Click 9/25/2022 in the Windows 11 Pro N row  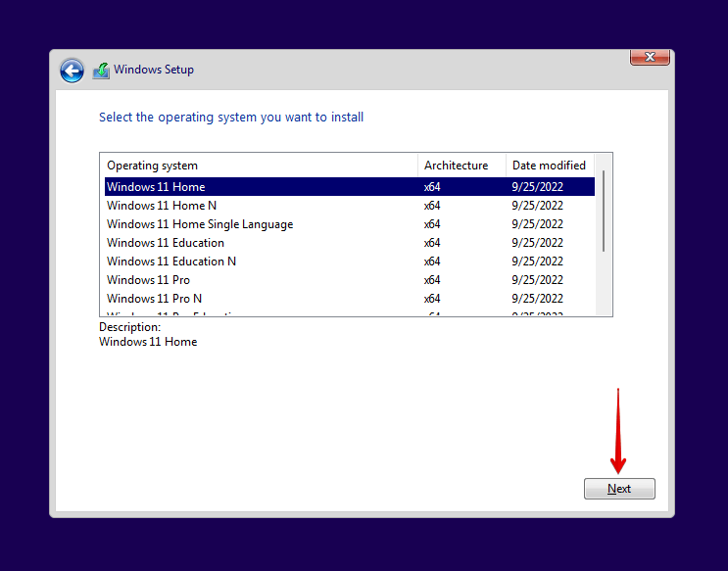[x=537, y=299]
